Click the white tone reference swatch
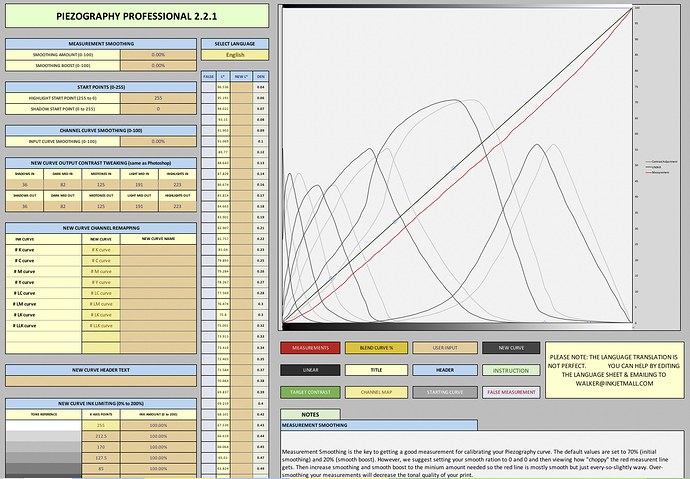The width and height of the screenshot is (690, 479). (x=44, y=425)
